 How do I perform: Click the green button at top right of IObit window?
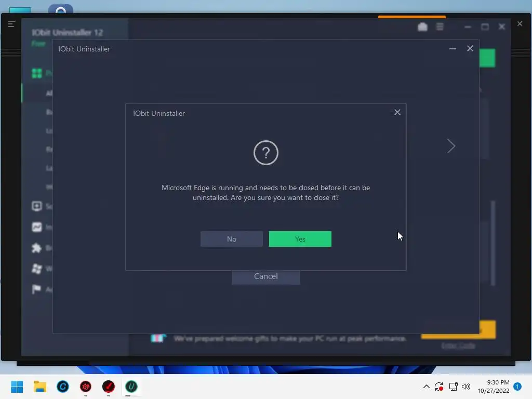pyautogui.click(x=487, y=58)
